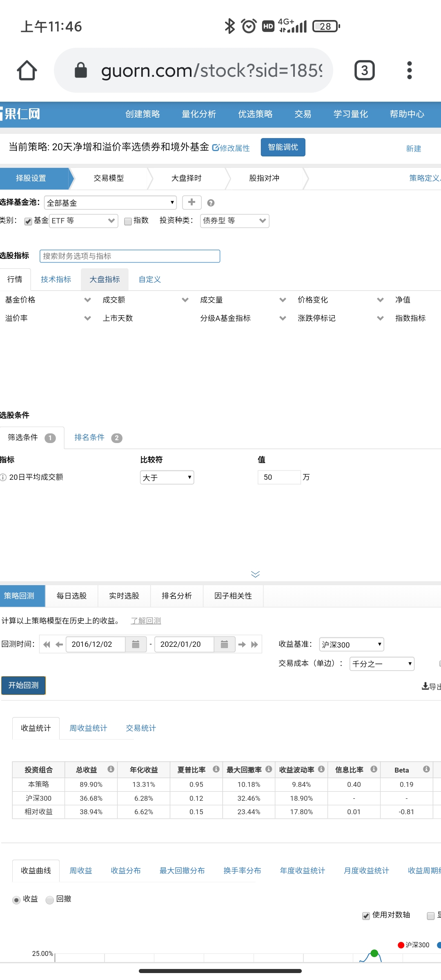This screenshot has width=441, height=980.
Task: Click the 智能调优 button
Action: tap(283, 147)
